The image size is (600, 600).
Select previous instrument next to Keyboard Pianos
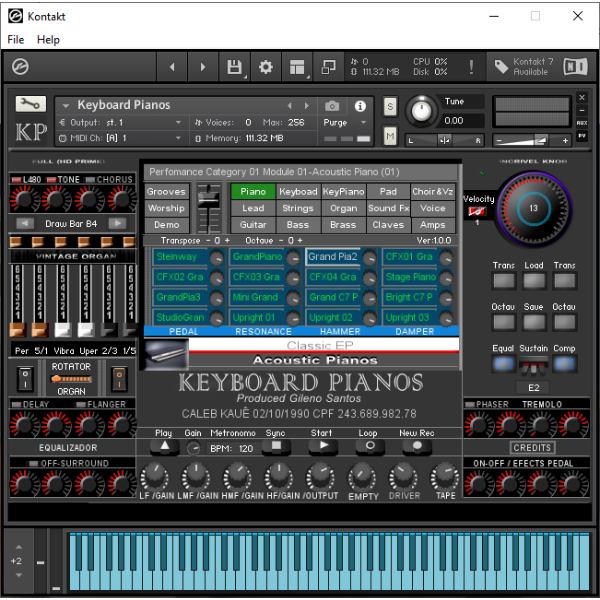[x=290, y=106]
